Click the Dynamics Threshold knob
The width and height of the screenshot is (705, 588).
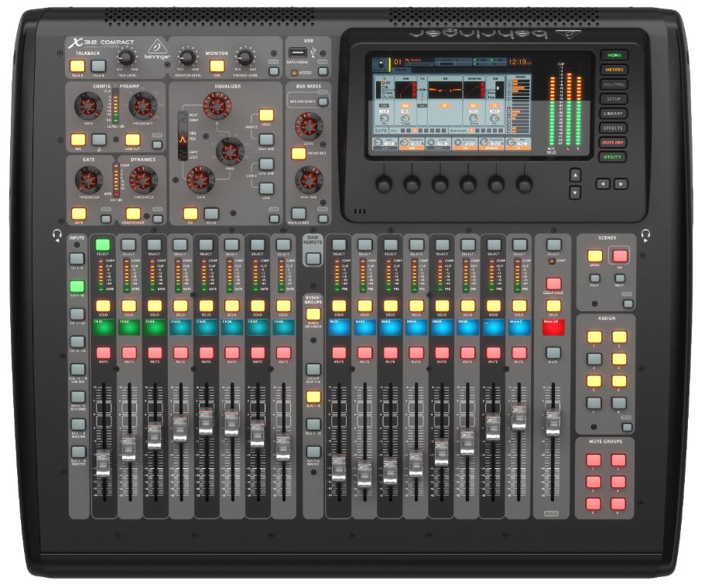143,179
